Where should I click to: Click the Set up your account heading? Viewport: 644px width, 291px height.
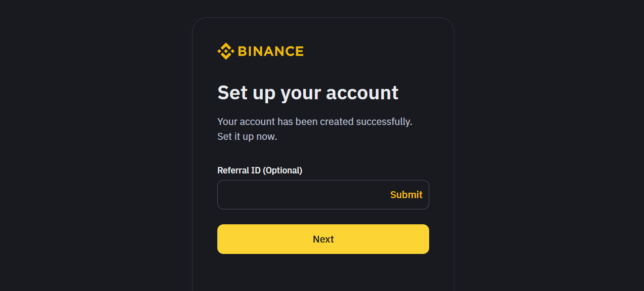click(x=308, y=92)
